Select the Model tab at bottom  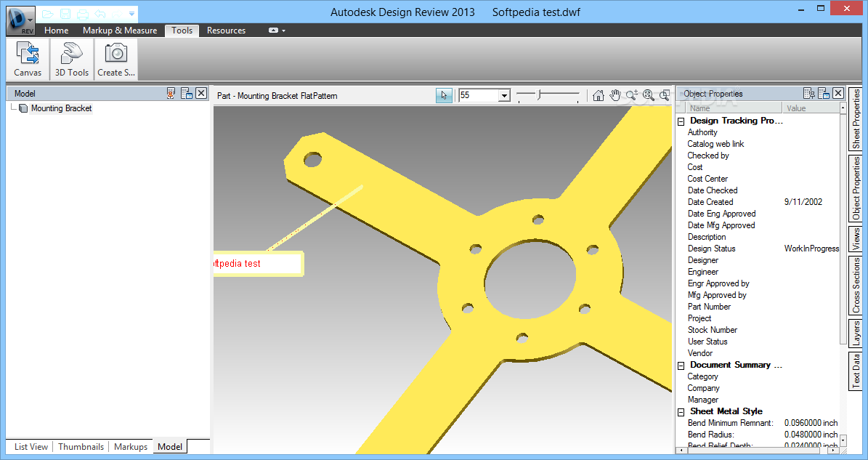click(170, 447)
